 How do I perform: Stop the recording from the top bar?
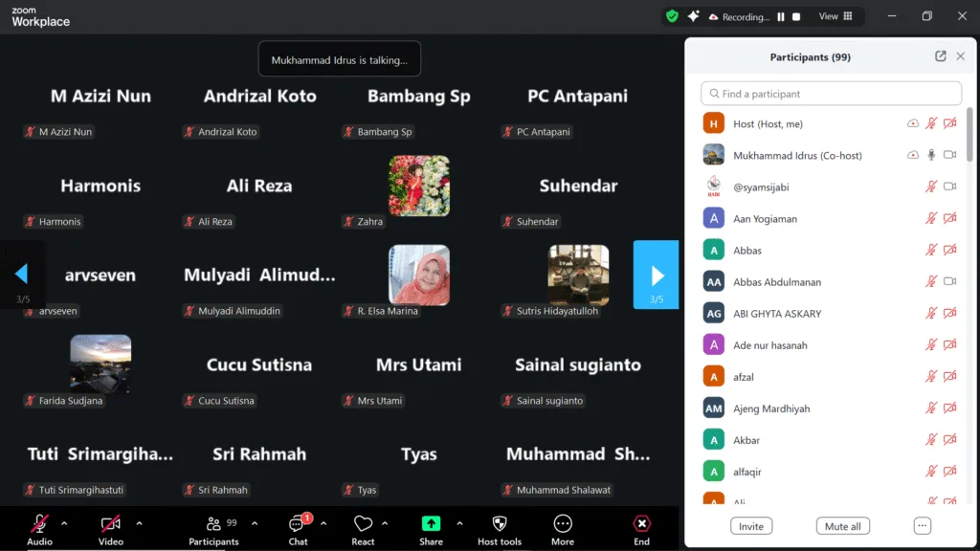point(796,16)
